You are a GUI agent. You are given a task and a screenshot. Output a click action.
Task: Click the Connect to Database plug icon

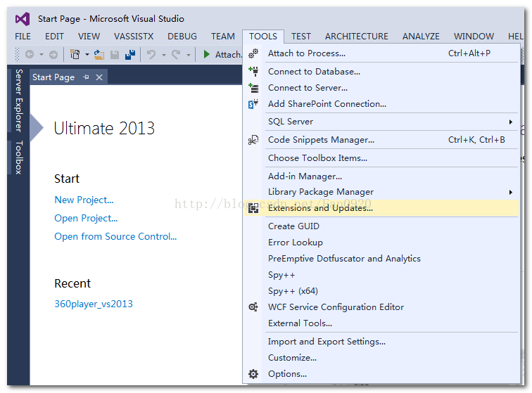[x=253, y=72]
